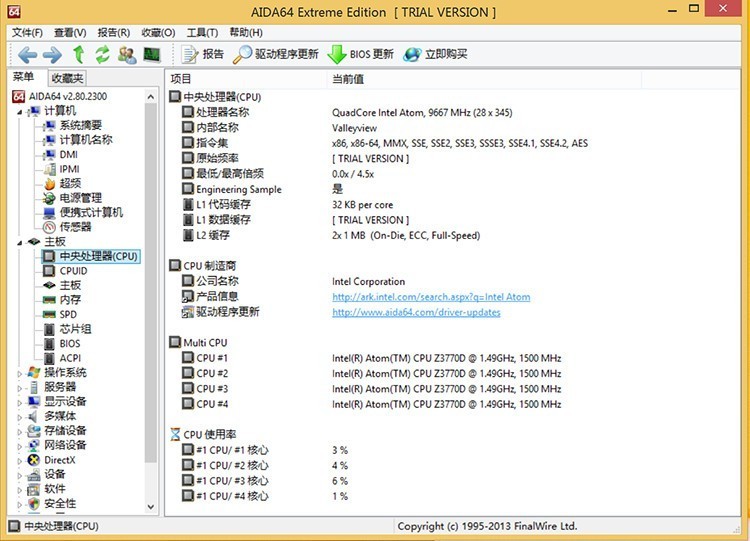Click the 报告 report toolbar button

coord(203,55)
